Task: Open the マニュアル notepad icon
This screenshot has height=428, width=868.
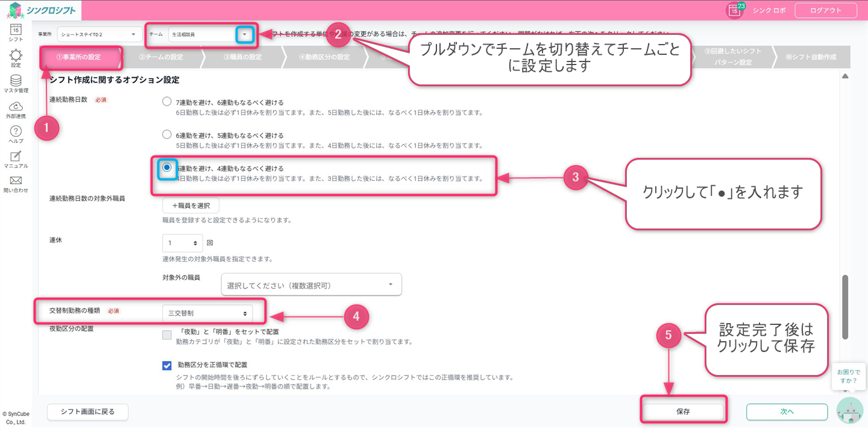Action: point(16,159)
